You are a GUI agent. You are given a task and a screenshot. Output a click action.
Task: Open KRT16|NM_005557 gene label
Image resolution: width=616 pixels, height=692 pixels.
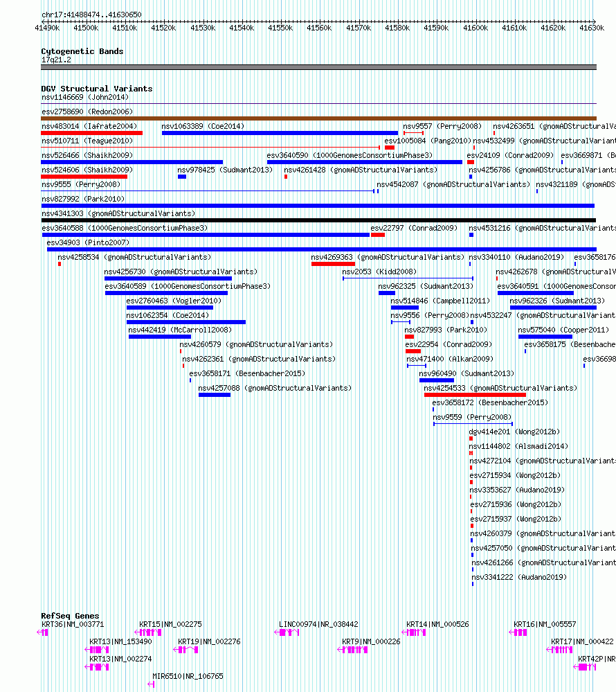coord(545,625)
